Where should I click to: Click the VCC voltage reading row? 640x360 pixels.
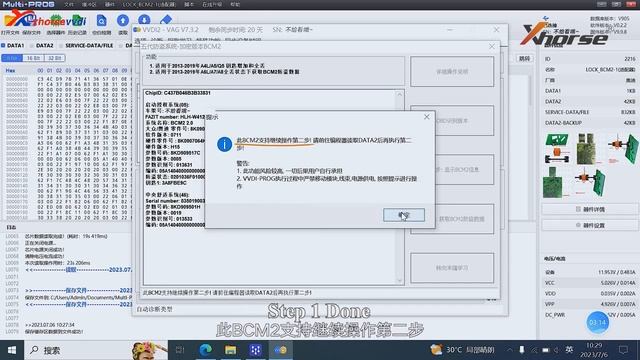click(589, 283)
